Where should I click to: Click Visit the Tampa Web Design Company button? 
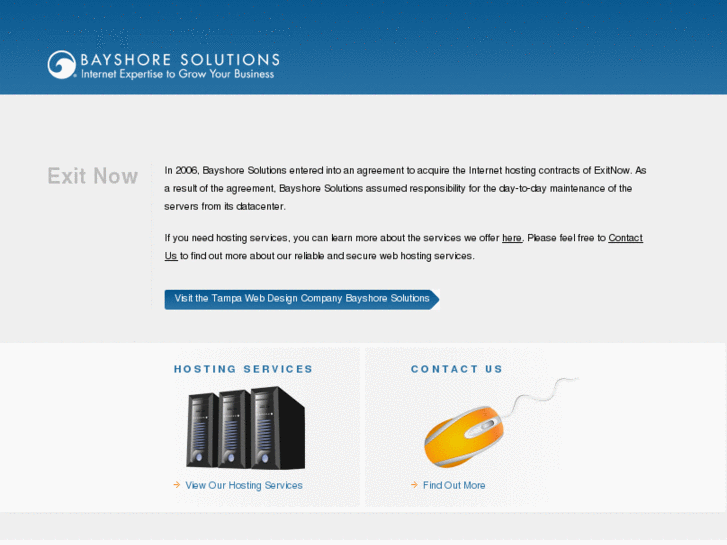pyautogui.click(x=302, y=299)
